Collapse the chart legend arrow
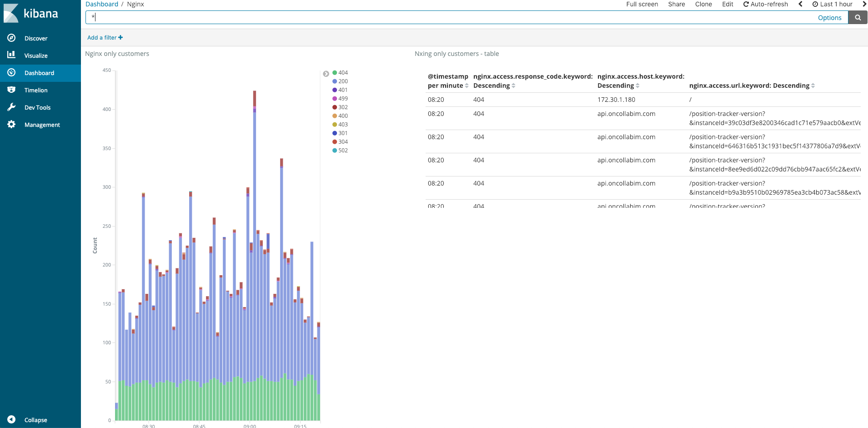868x428 pixels. pyautogui.click(x=326, y=74)
